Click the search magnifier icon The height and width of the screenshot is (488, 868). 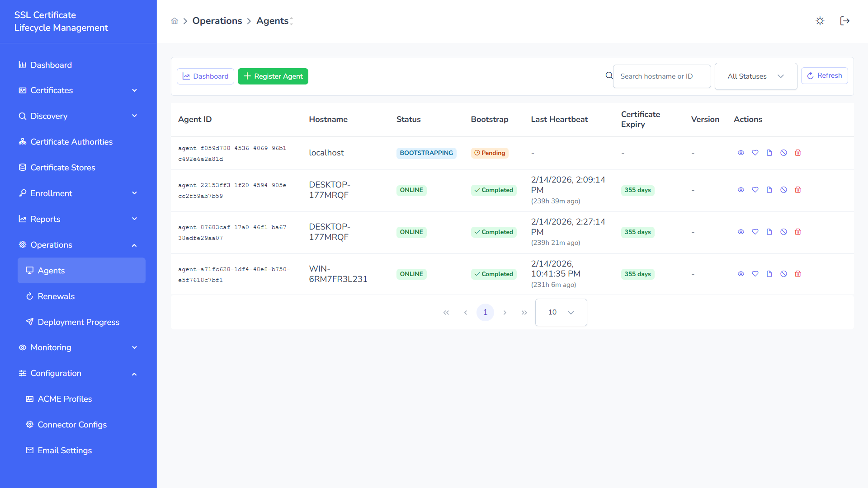pyautogui.click(x=609, y=76)
